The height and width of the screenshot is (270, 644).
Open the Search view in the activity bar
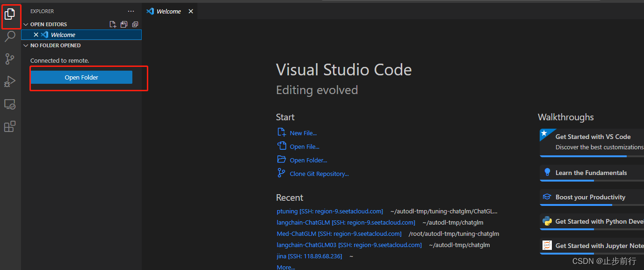[10, 36]
